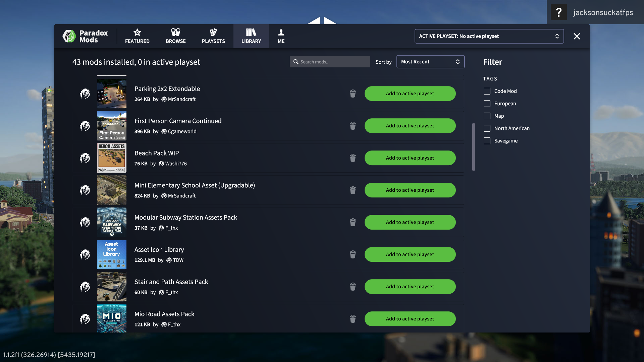Close the Paradox Mods panel

577,36
